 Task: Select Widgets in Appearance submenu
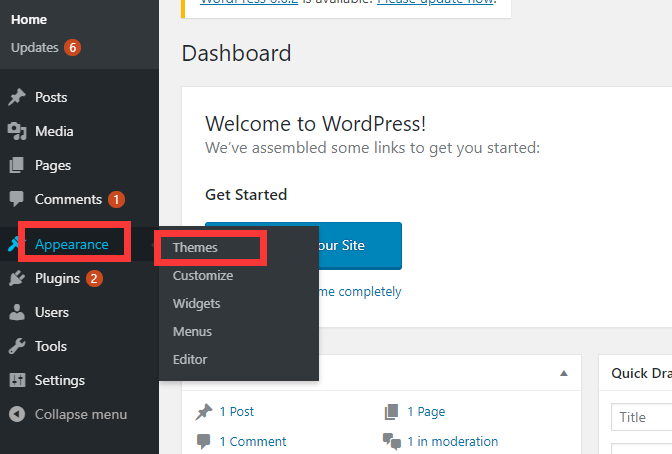(196, 304)
